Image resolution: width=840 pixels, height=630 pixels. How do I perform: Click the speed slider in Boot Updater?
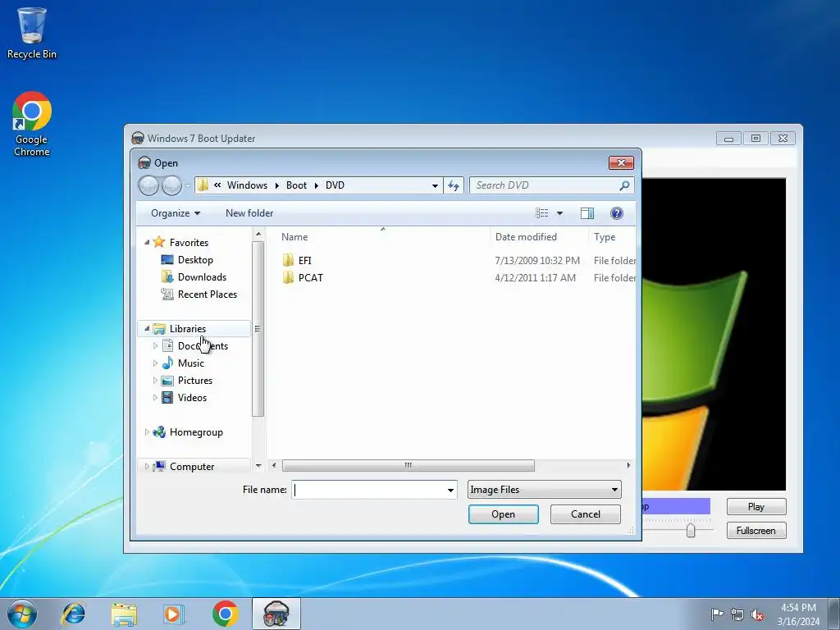pyautogui.click(x=691, y=531)
